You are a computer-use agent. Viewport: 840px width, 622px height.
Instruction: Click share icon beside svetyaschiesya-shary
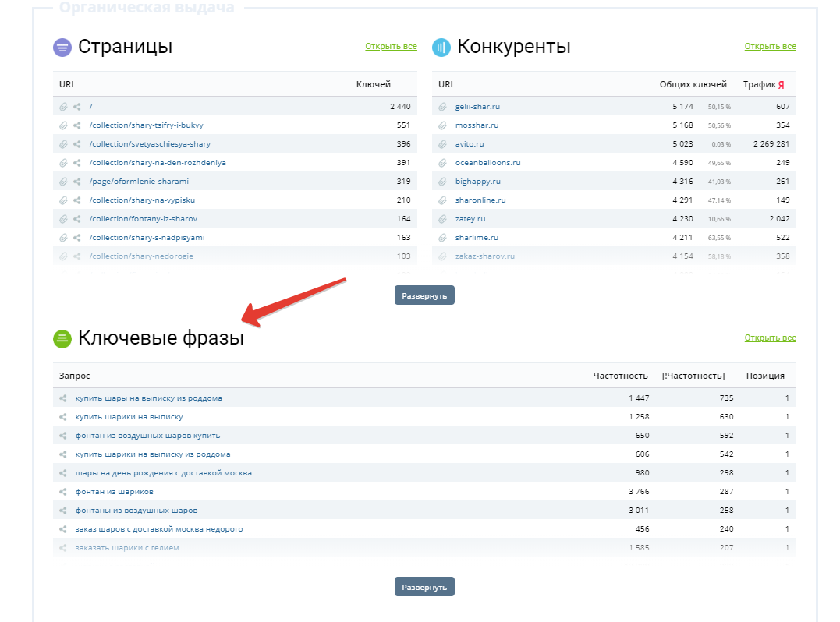pos(77,144)
